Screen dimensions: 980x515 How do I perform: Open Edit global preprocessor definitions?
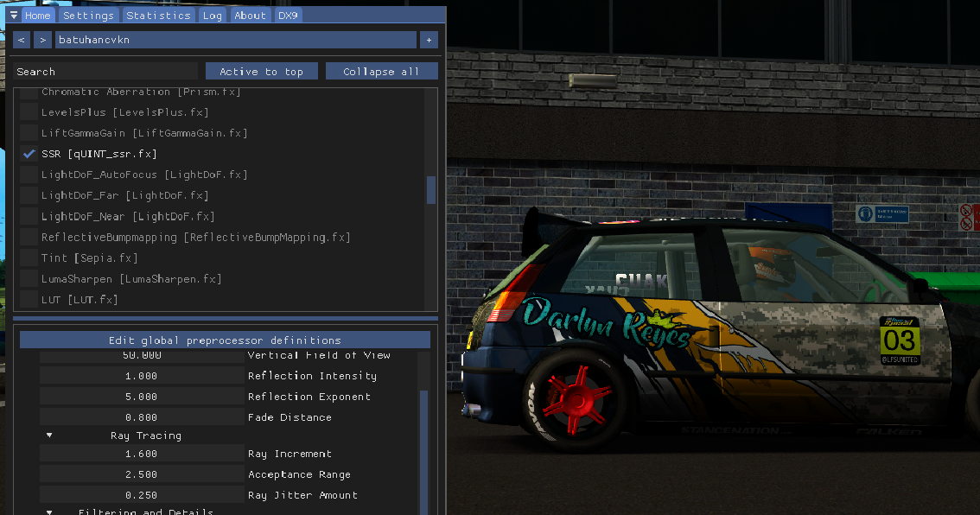tap(225, 340)
